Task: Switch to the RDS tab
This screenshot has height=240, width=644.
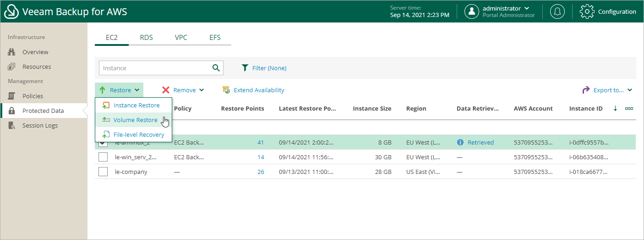Action: coord(147,38)
